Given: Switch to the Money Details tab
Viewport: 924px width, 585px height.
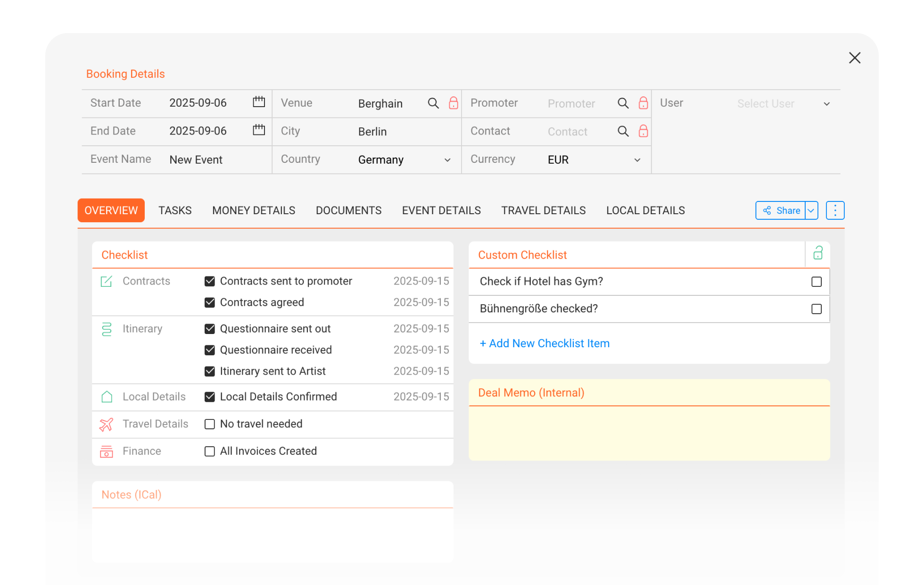Looking at the screenshot, I should (x=254, y=210).
